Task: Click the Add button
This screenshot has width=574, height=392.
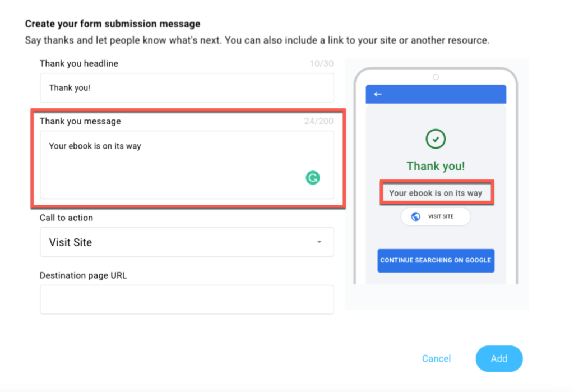Action: point(499,359)
